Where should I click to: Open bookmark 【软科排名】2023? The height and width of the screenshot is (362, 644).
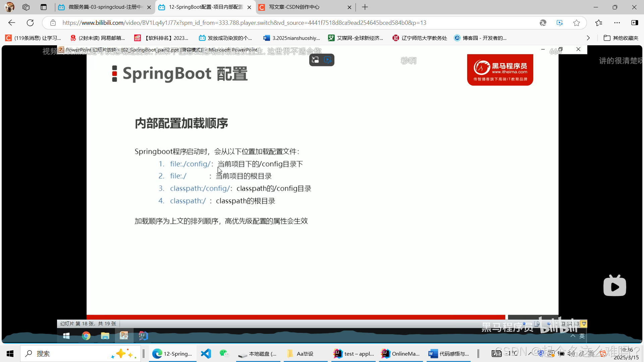[161, 38]
